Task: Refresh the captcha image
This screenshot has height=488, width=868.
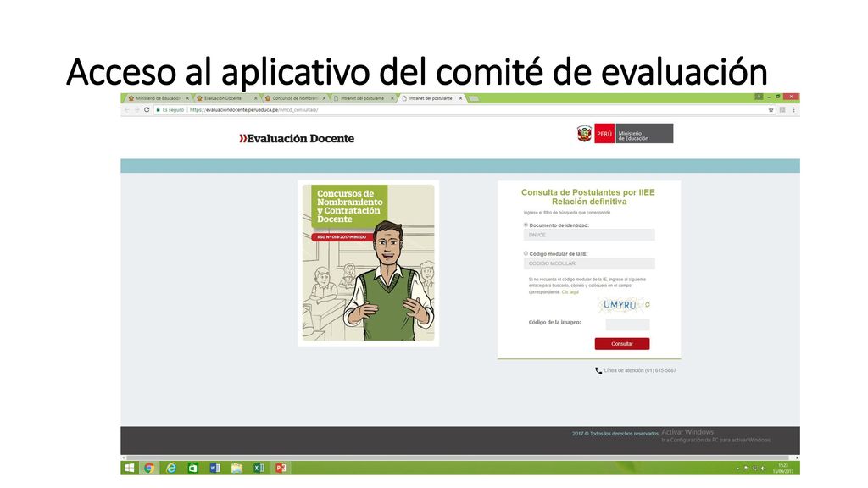Action: point(647,305)
